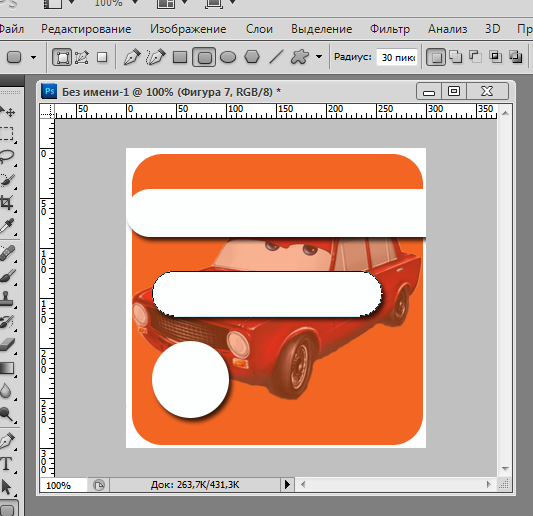This screenshot has width=533, height=516.
Task: Select the Dodge tool
Action: [7, 414]
